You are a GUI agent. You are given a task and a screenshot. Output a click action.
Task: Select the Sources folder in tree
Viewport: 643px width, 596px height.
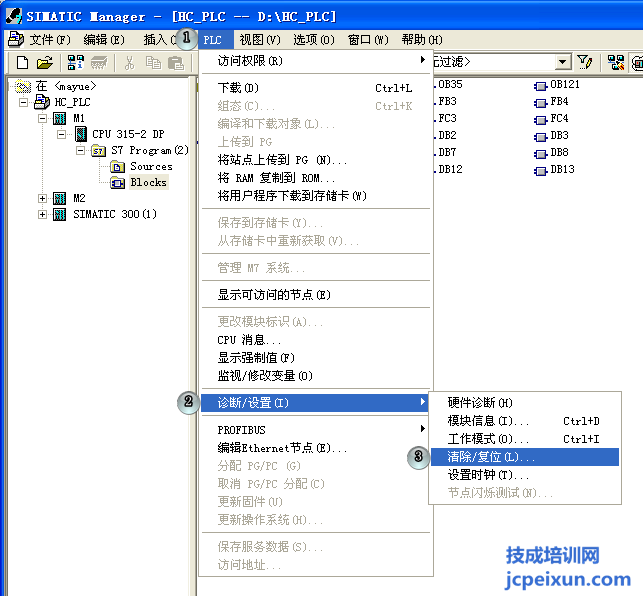pos(150,166)
